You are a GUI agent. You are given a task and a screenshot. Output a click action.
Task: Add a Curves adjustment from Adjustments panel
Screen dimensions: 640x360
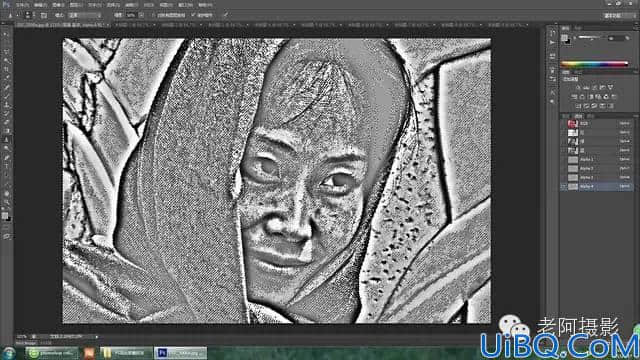594,88
